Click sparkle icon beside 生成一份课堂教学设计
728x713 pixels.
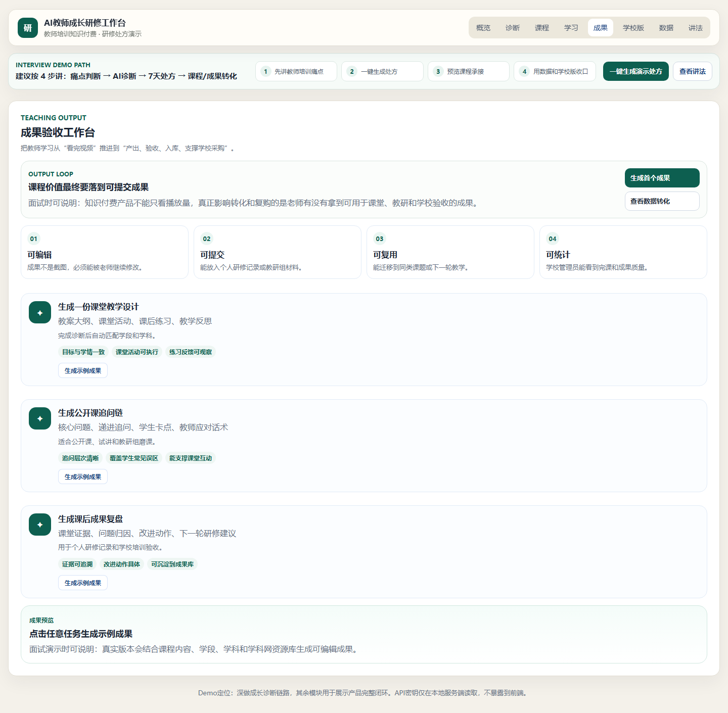pyautogui.click(x=40, y=312)
